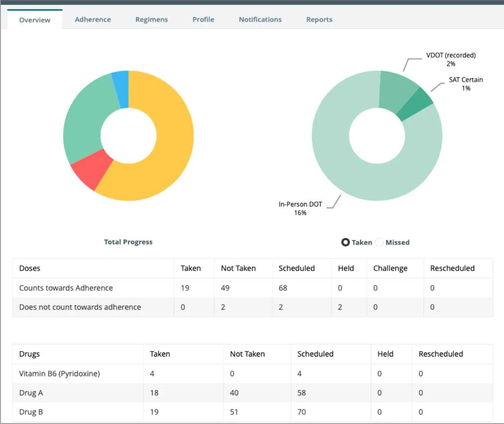Click Scheduled value 68 in Doses table
504x424 pixels.
click(x=283, y=288)
